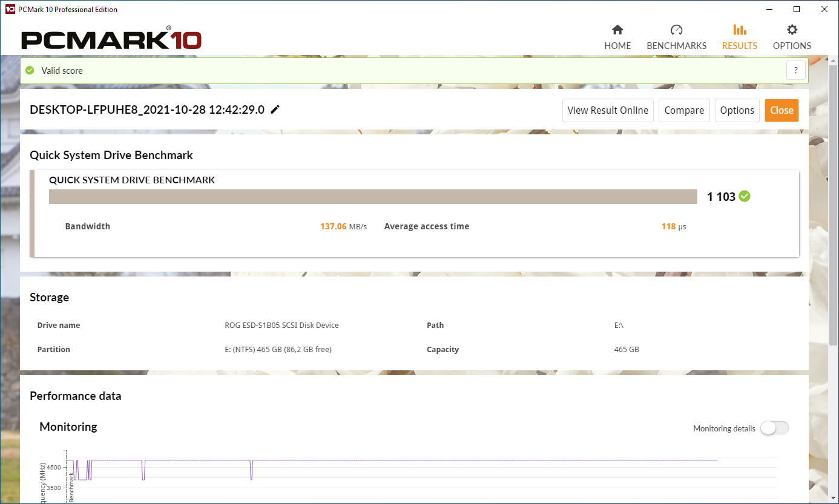The height and width of the screenshot is (504, 839).
Task: Click the score value 1 103
Action: (x=721, y=197)
